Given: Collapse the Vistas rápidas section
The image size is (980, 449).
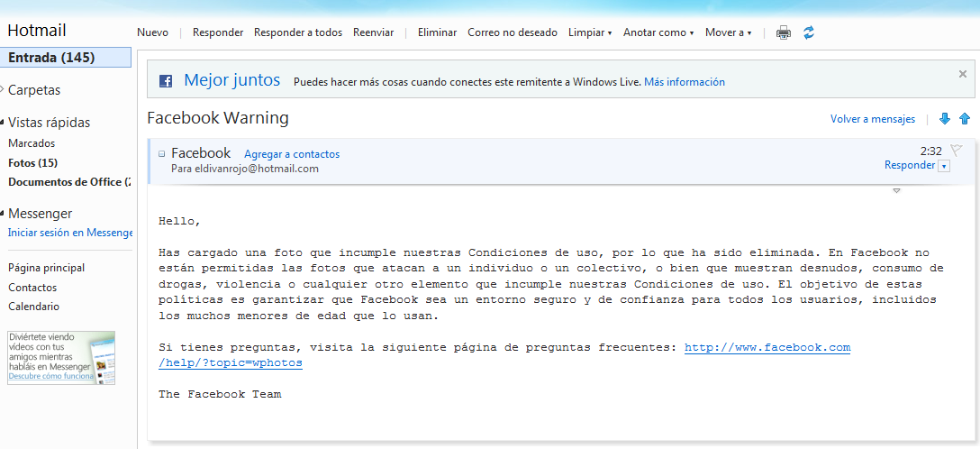Looking at the screenshot, I should [3, 122].
